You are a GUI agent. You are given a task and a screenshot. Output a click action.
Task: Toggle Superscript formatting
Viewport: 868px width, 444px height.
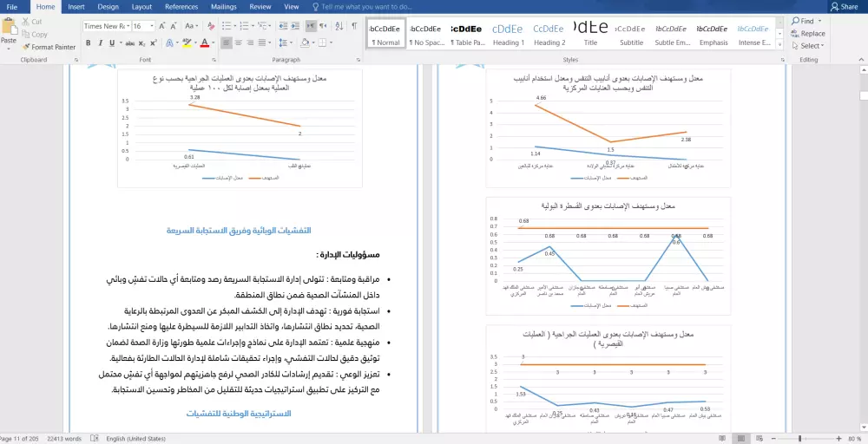click(154, 43)
